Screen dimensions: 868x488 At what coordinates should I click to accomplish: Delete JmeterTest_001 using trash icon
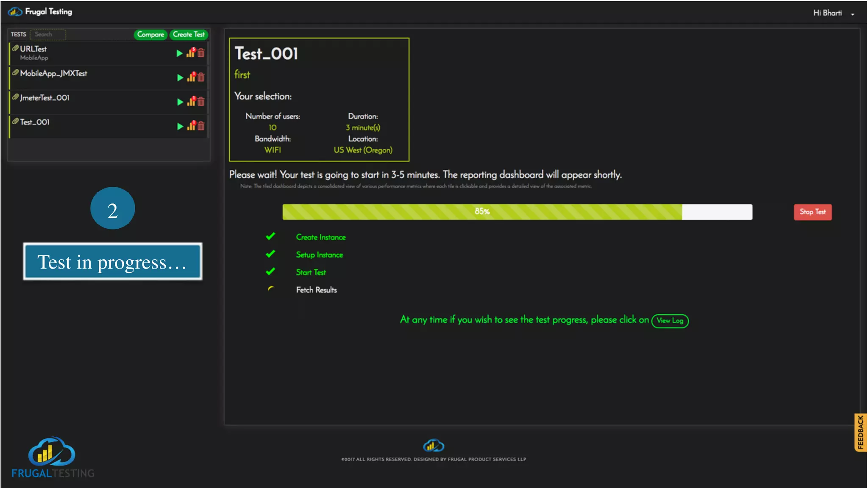(201, 102)
